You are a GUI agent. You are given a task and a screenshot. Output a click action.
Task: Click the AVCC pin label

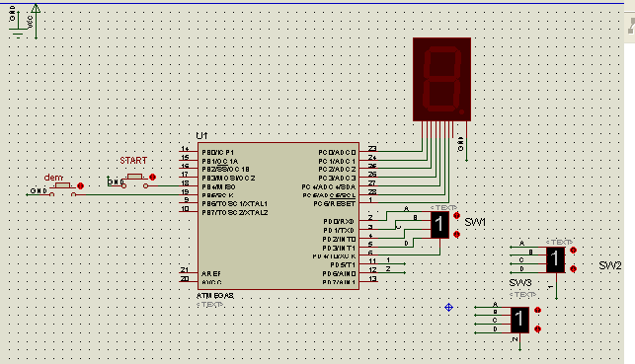(x=211, y=282)
